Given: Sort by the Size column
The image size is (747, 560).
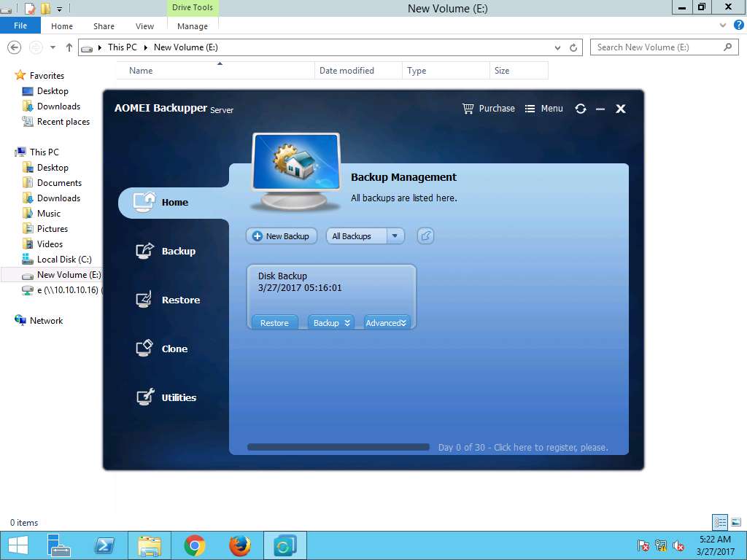Looking at the screenshot, I should click(519, 71).
